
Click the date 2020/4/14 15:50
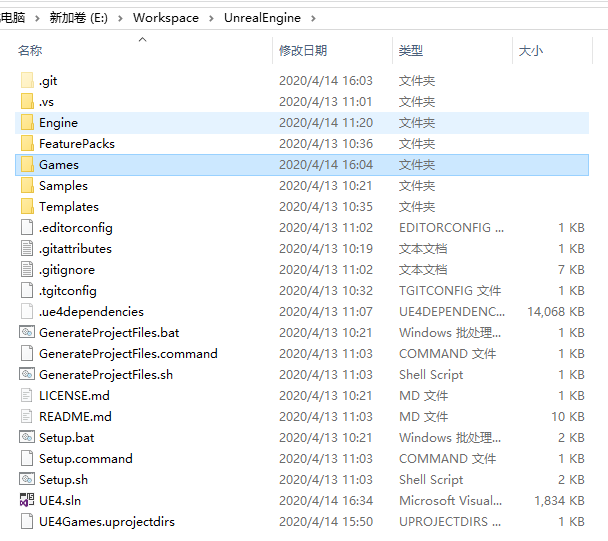[326, 521]
